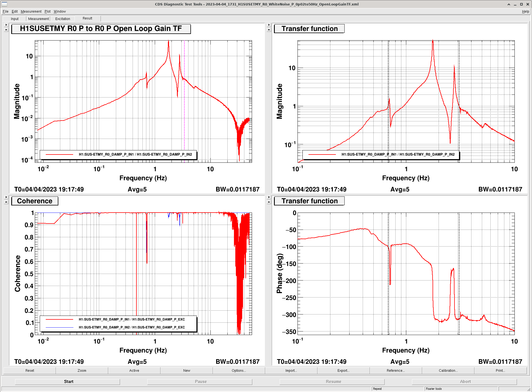Click the right-arrow button beside the Coherence plot
The width and height of the screenshot is (532, 392).
tap(6, 197)
